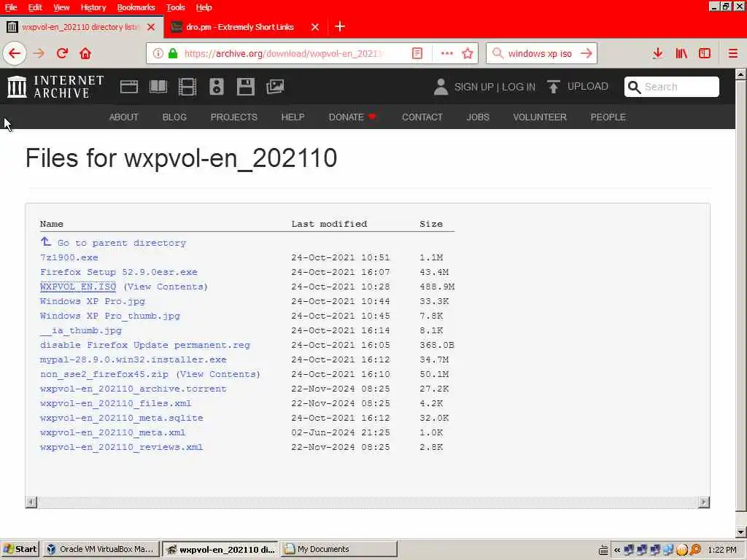
Task: Open the Bookmarks menu
Action: pos(136,7)
